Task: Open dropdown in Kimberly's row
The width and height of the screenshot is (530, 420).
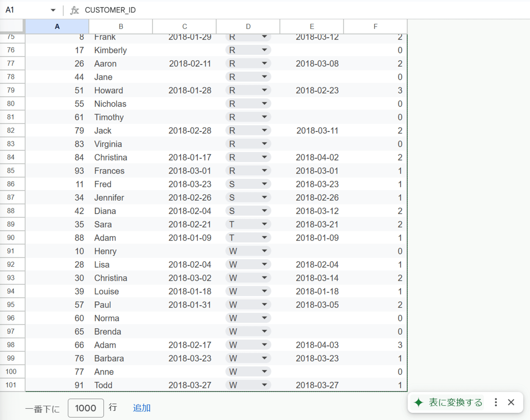Action: (x=264, y=50)
